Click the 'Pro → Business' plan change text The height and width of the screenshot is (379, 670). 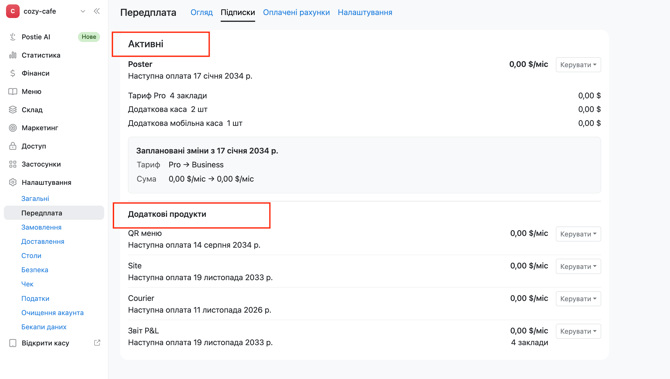click(196, 165)
